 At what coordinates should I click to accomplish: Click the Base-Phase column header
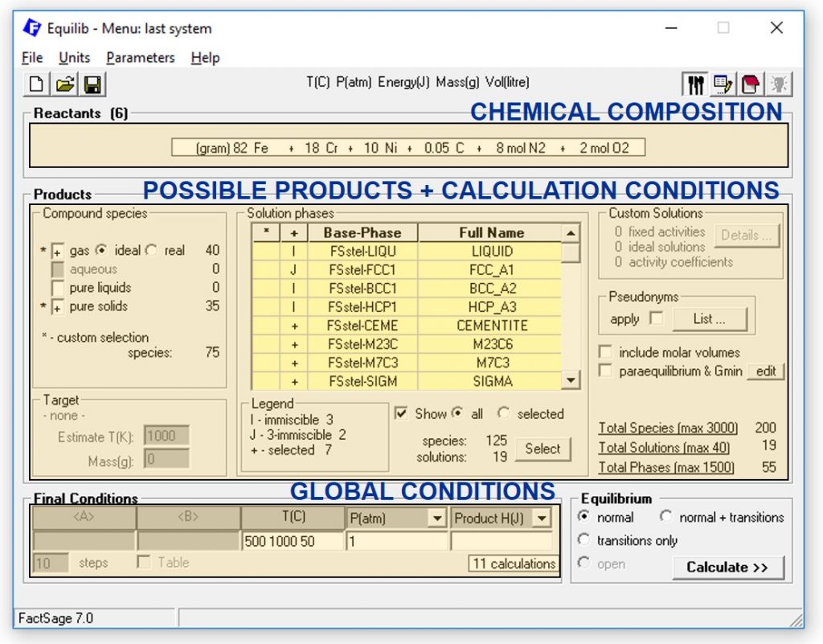[x=362, y=232]
